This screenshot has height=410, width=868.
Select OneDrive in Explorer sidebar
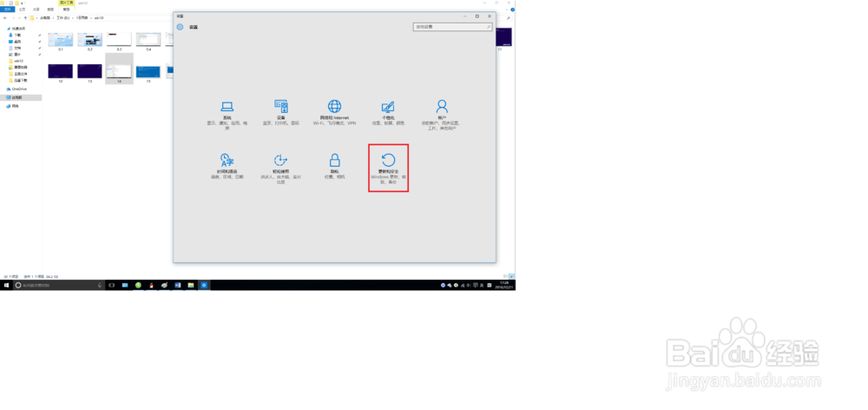16,89
